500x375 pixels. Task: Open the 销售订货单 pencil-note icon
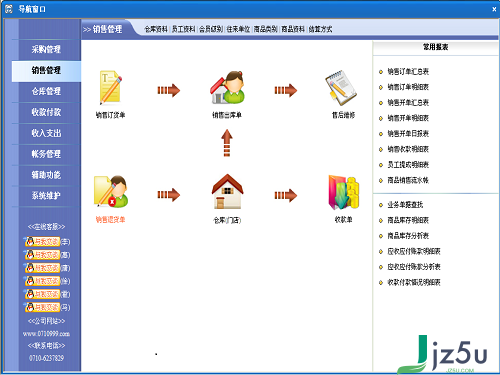[111, 88]
